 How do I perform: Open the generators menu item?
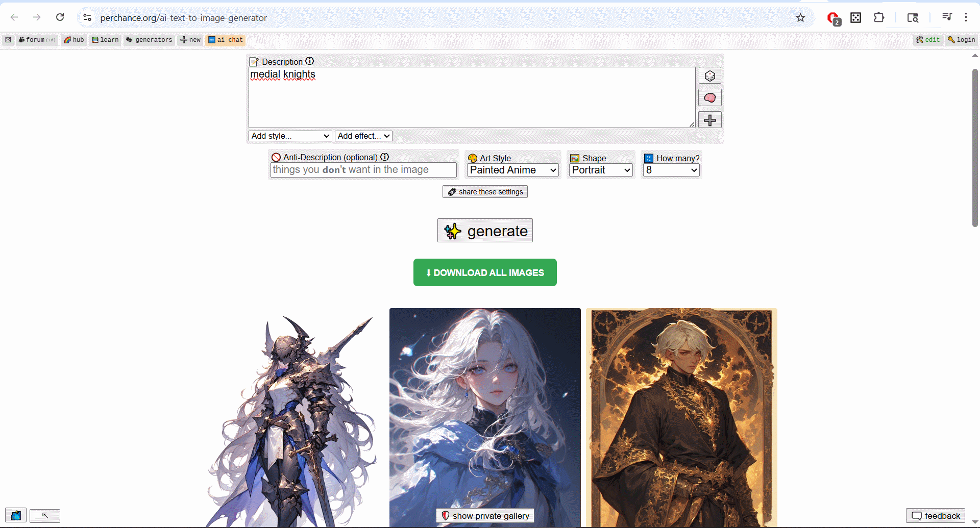pyautogui.click(x=149, y=40)
